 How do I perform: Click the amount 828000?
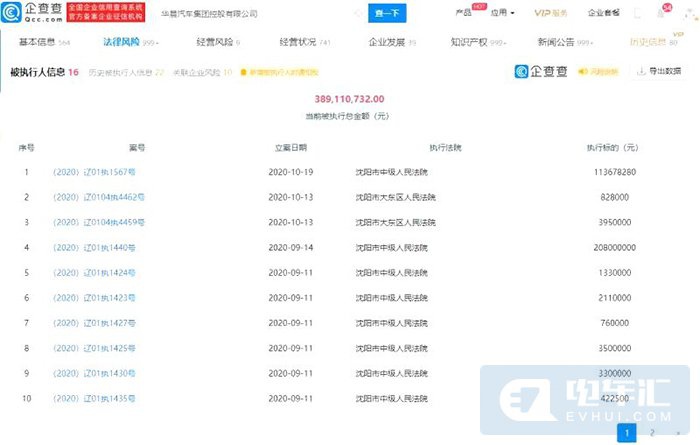pyautogui.click(x=615, y=197)
